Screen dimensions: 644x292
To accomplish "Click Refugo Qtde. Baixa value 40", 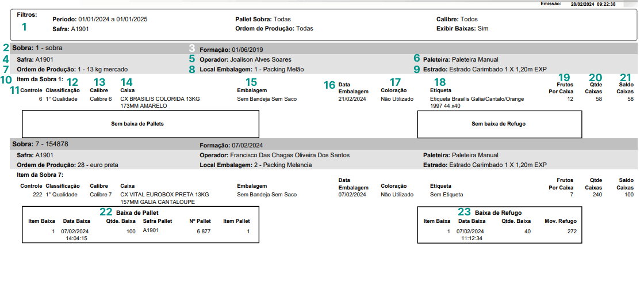I will coord(527,232).
